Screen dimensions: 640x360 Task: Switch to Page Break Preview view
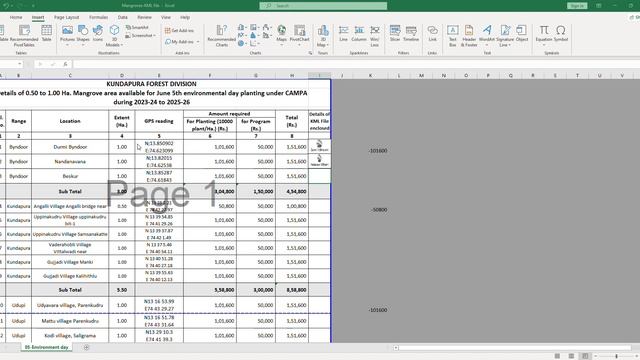[x=585, y=356]
